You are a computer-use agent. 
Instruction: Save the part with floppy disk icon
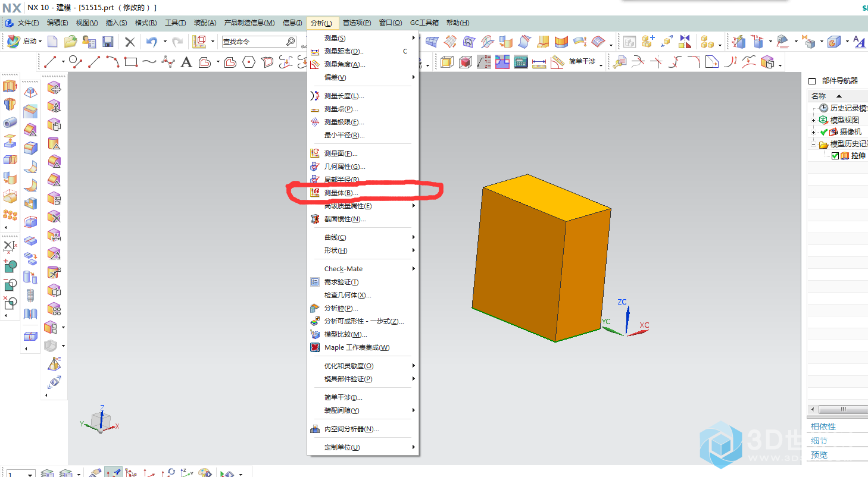pyautogui.click(x=108, y=42)
